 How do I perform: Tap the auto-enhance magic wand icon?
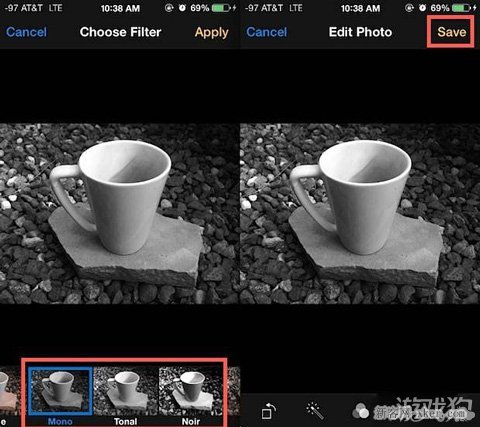(x=314, y=411)
